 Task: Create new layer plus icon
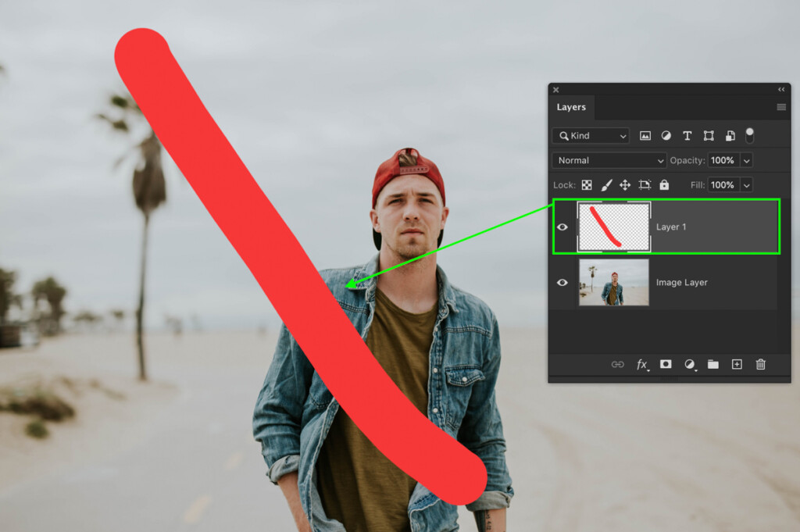[737, 364]
